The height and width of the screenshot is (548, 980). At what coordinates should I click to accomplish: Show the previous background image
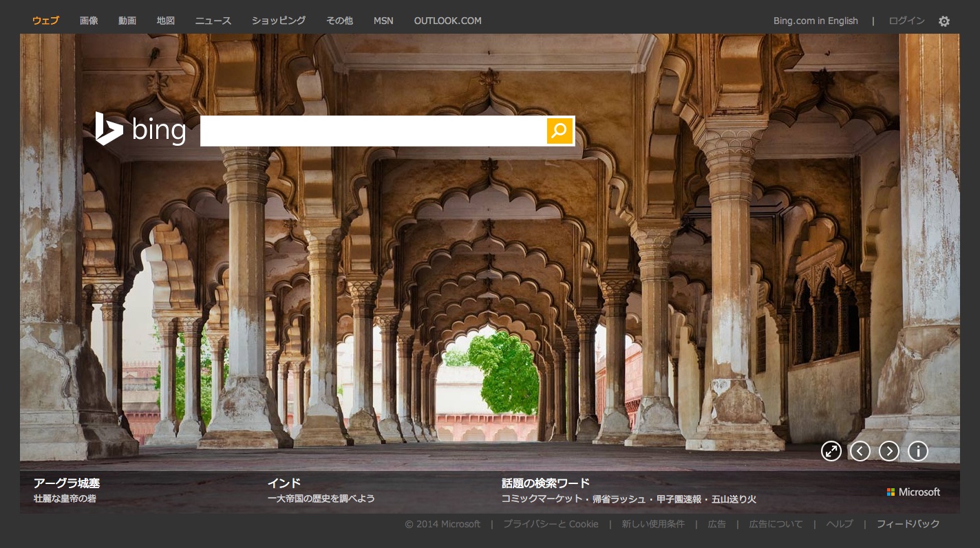(x=860, y=451)
